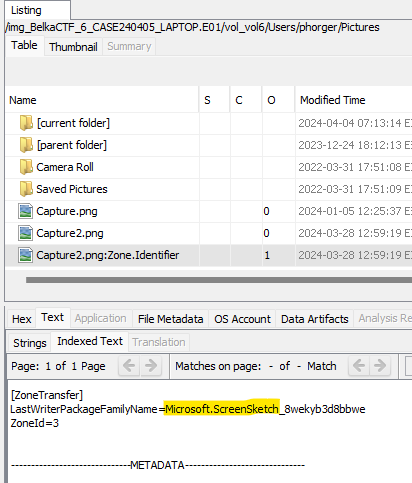This screenshot has width=412, height=483.
Task: Click the horizontal scrollbar of the file table
Action: pos(219,280)
